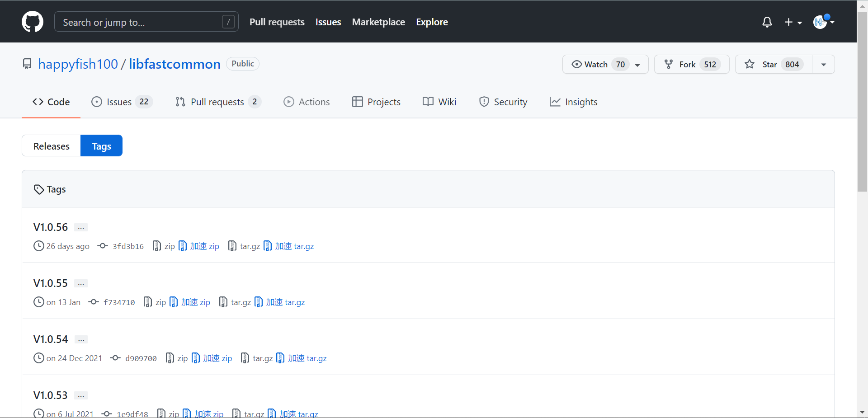This screenshot has height=418, width=868.
Task: Fork the repository
Action: click(x=692, y=64)
